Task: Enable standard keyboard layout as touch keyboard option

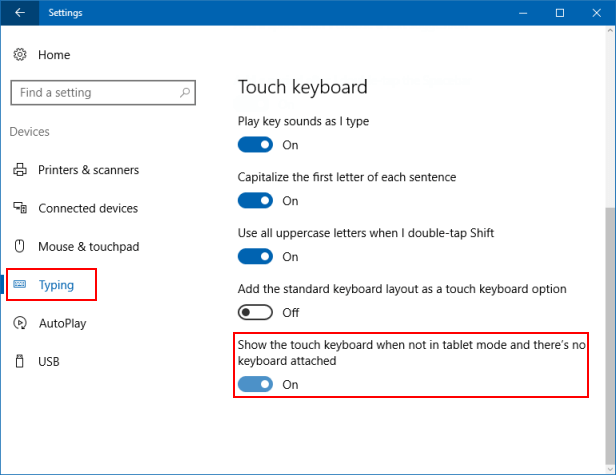Action: (x=255, y=313)
